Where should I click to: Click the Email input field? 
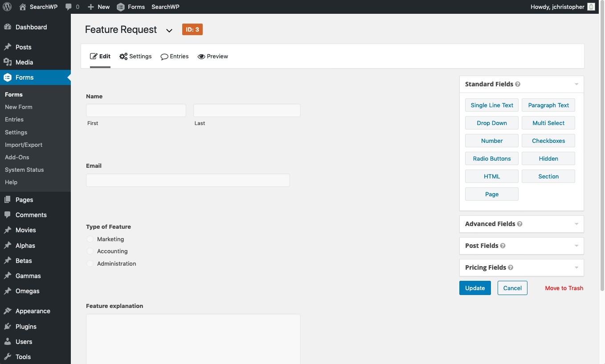pyautogui.click(x=188, y=180)
